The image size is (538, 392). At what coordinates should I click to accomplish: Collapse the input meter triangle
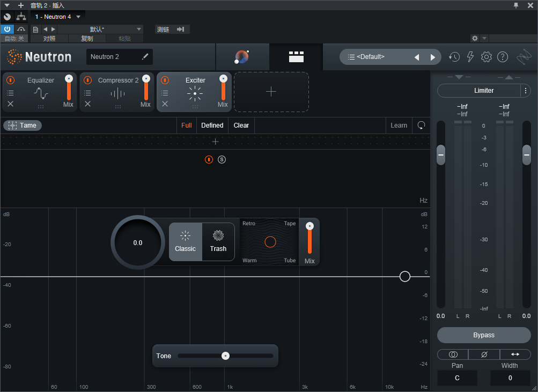tap(459, 77)
